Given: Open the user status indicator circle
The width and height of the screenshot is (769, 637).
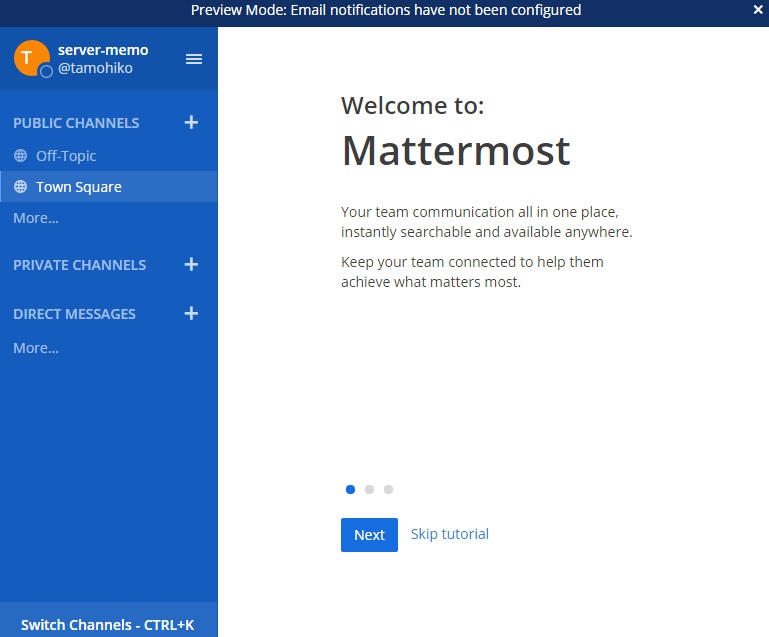Looking at the screenshot, I should pyautogui.click(x=46, y=72).
